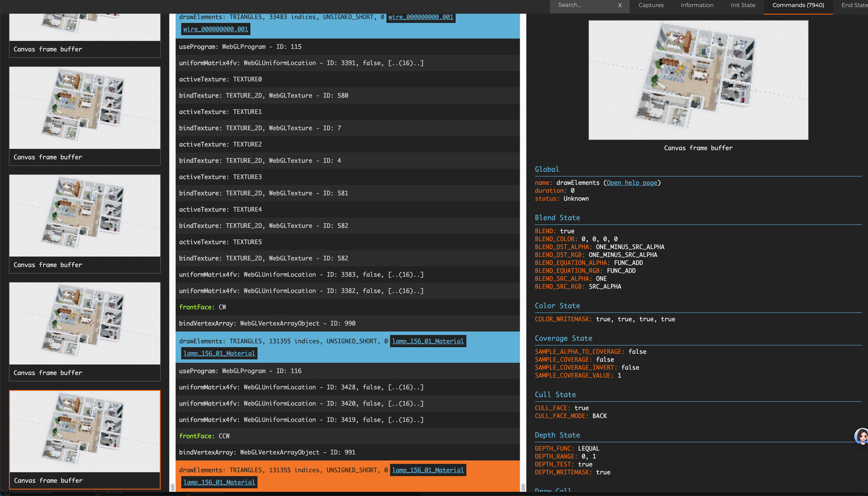Screen dimensions: 868x496
Task: Open the End State tab
Action: click(x=854, y=5)
